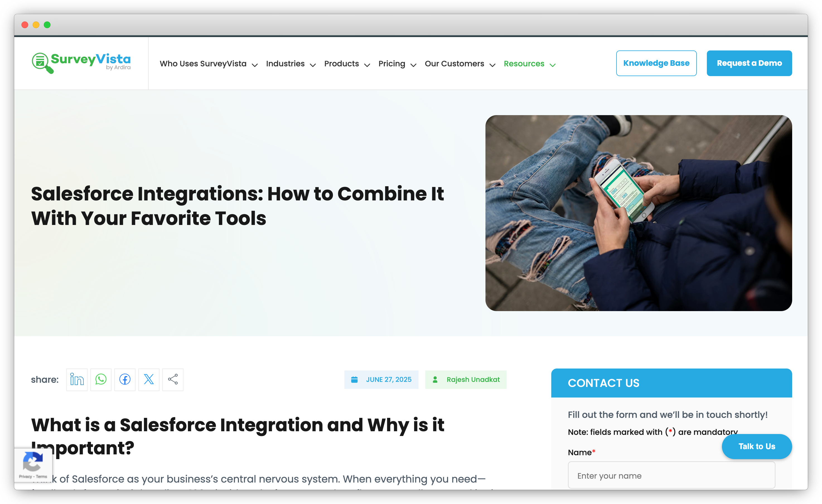The width and height of the screenshot is (822, 504).
Task: Click the calendar icon beside June 27, 2025
Action: pos(354,379)
